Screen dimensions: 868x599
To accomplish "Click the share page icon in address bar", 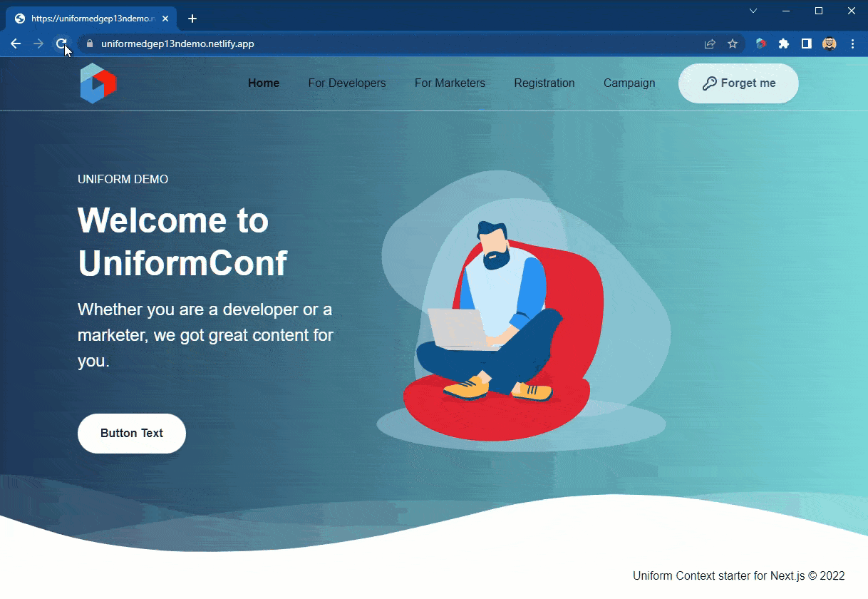I will (710, 43).
